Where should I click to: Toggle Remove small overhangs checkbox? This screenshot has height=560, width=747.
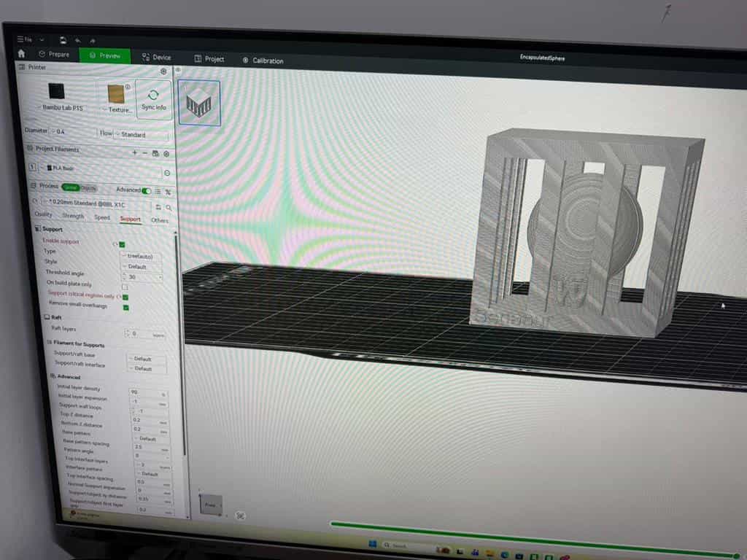click(126, 308)
